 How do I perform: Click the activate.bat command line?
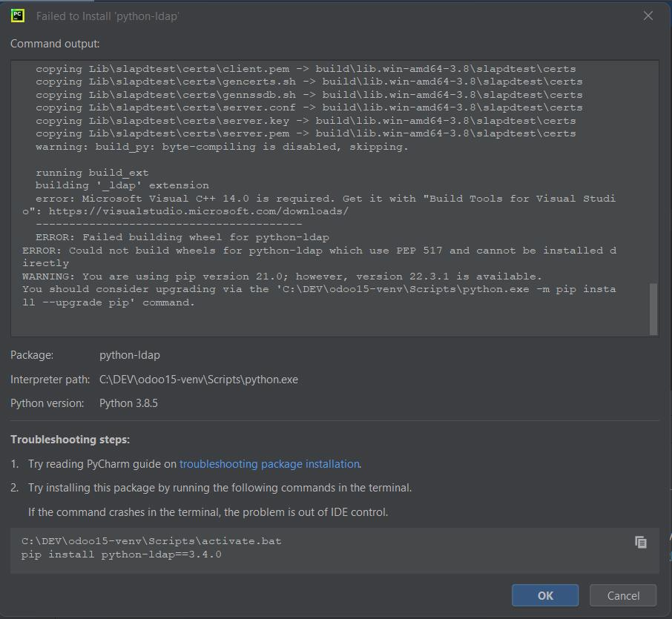tap(151, 541)
